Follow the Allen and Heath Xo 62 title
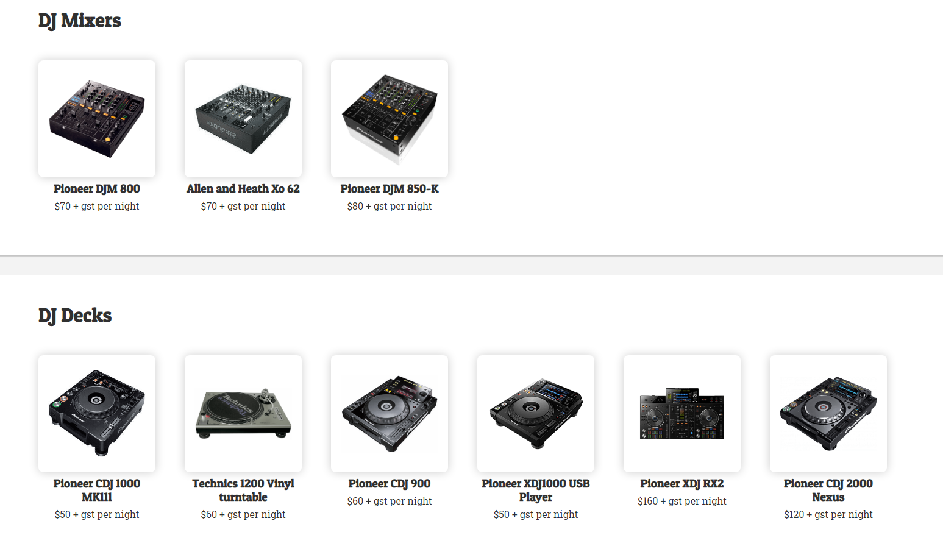The image size is (943, 560). click(x=243, y=189)
